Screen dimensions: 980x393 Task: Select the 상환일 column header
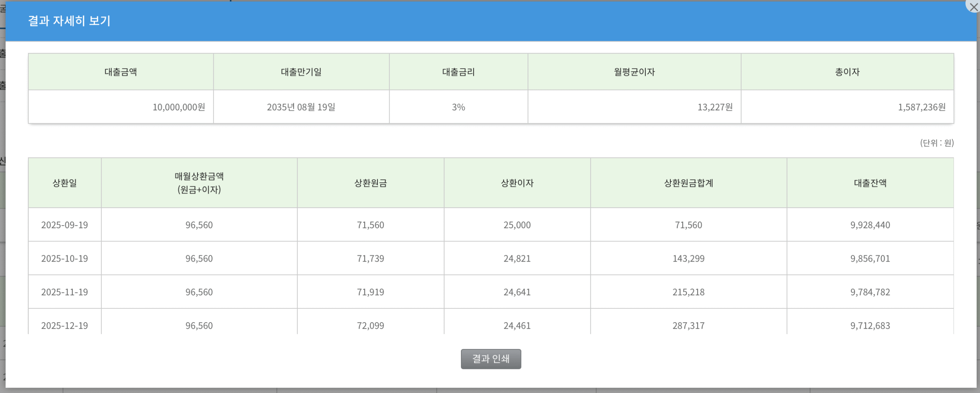pos(65,183)
